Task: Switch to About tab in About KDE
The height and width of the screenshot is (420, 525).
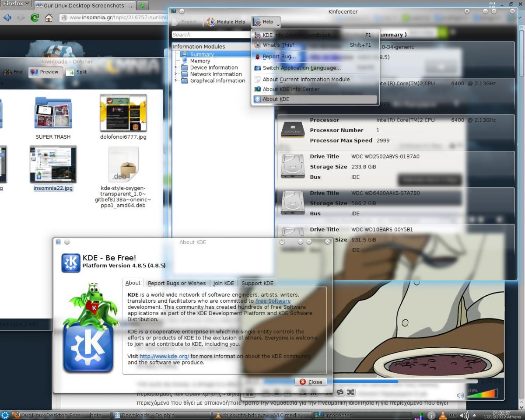Action: click(133, 283)
